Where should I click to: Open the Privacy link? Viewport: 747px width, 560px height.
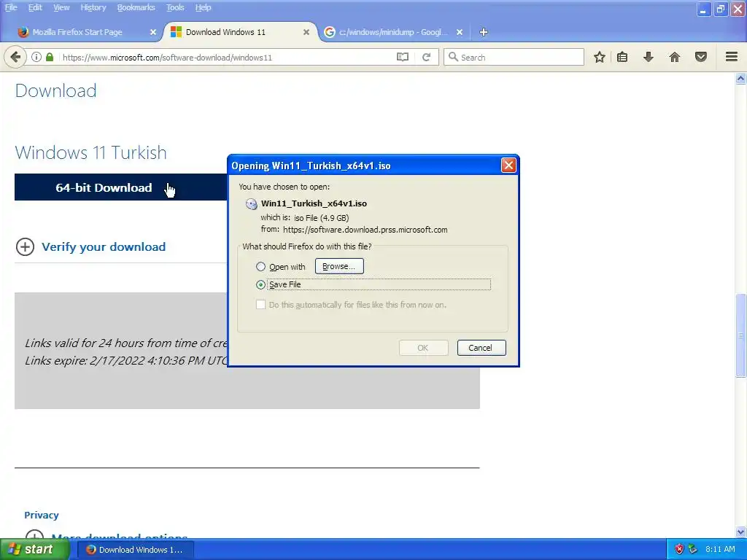point(42,516)
